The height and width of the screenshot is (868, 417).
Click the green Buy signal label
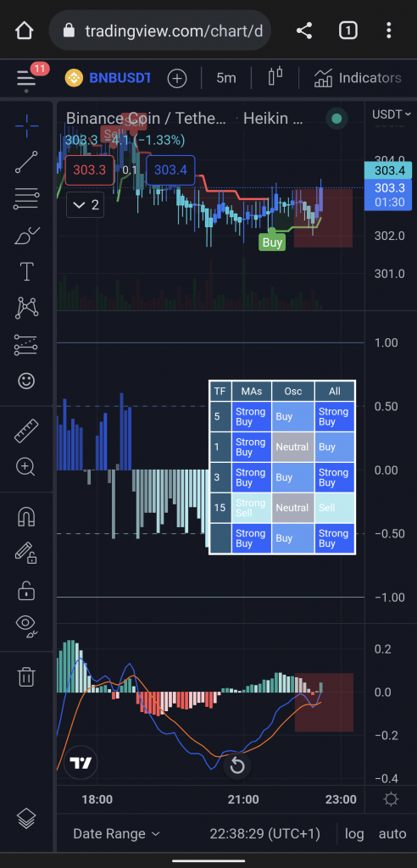[272, 242]
